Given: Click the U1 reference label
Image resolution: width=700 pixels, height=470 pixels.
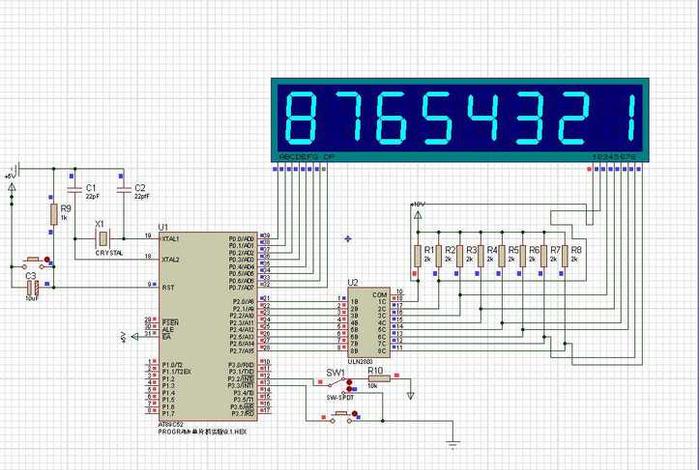Looking at the screenshot, I should tap(163, 228).
